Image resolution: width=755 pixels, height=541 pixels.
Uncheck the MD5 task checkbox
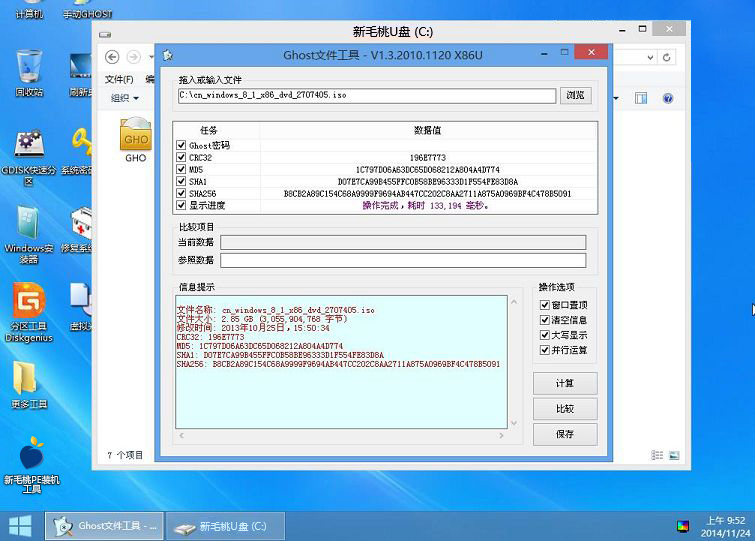(x=181, y=169)
